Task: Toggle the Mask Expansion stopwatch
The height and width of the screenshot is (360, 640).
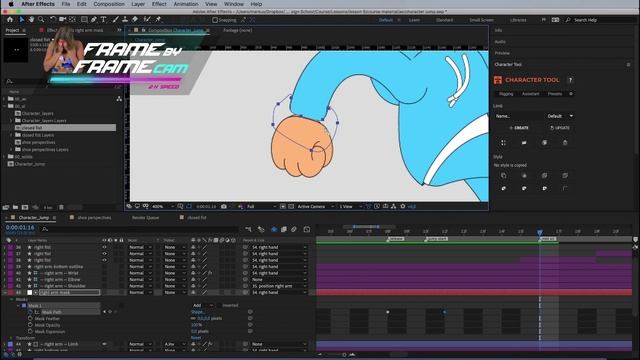Action: tap(31, 331)
